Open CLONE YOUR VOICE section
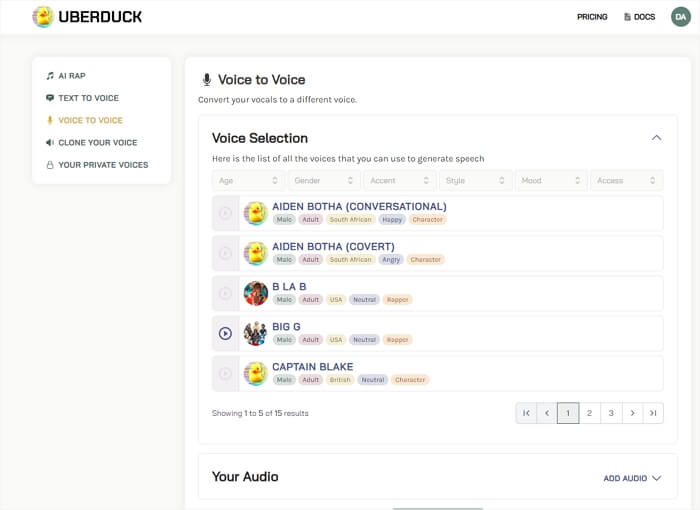 coord(92,143)
